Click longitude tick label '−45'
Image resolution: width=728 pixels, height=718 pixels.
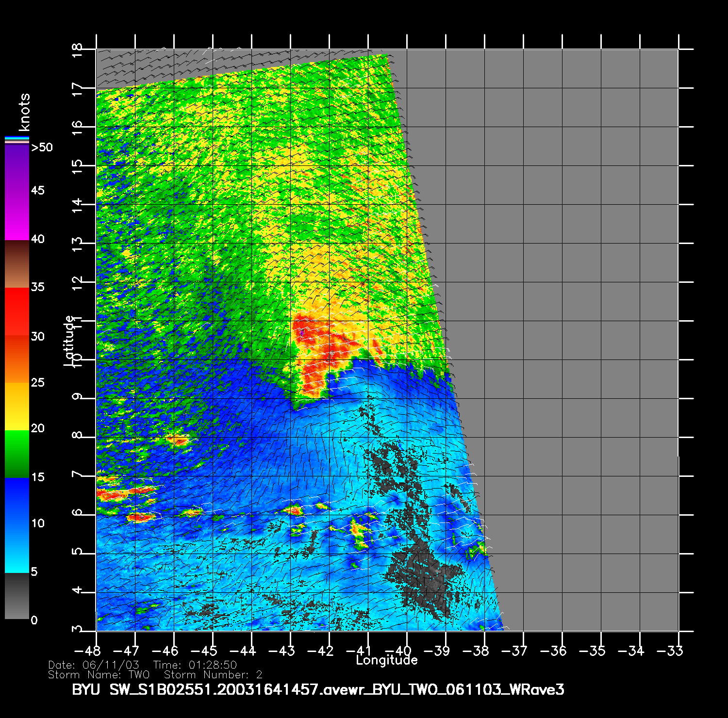tap(204, 651)
